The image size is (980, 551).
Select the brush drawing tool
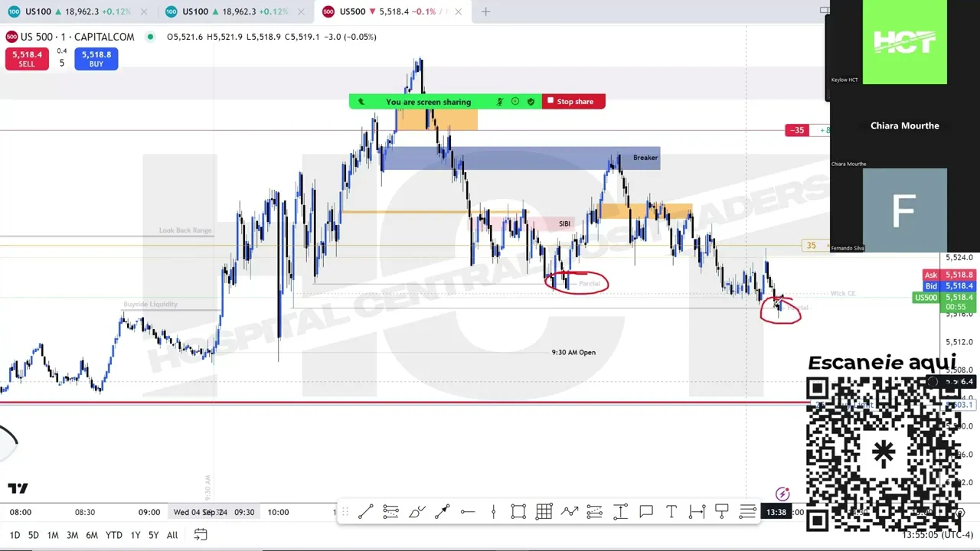pos(416,512)
